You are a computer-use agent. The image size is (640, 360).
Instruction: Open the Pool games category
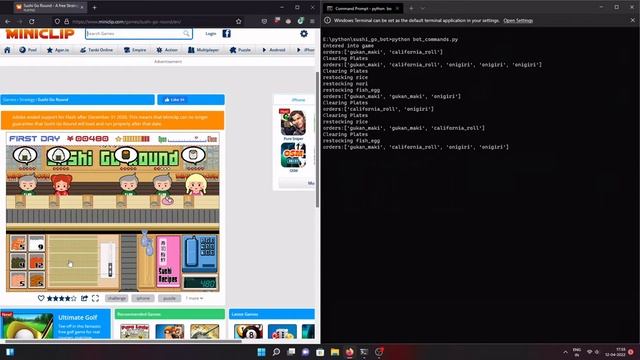28,50
